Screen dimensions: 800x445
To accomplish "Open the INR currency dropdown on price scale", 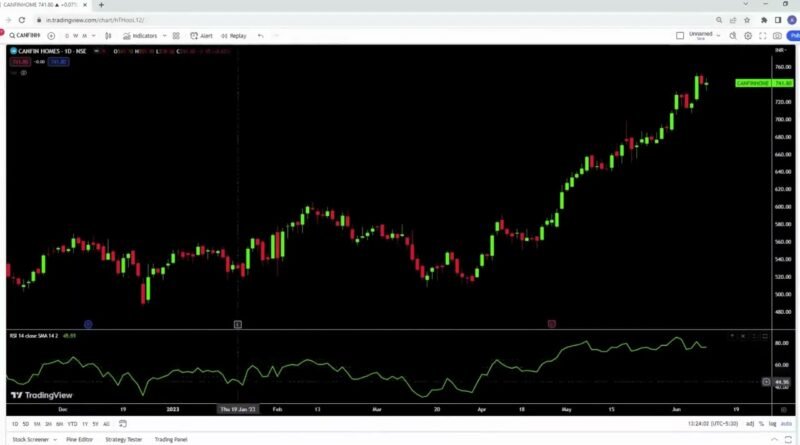I will pos(781,50).
